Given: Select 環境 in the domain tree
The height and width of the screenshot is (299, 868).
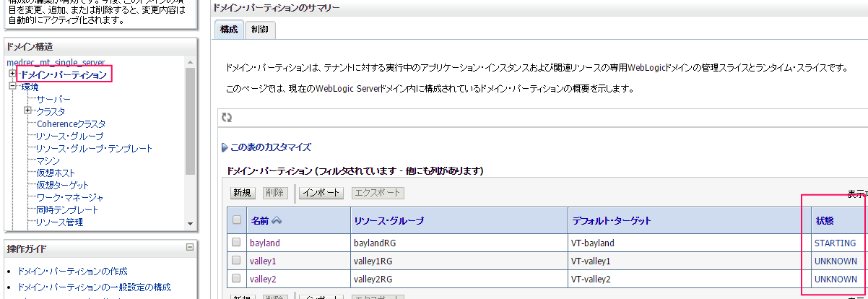Looking at the screenshot, I should [30, 87].
